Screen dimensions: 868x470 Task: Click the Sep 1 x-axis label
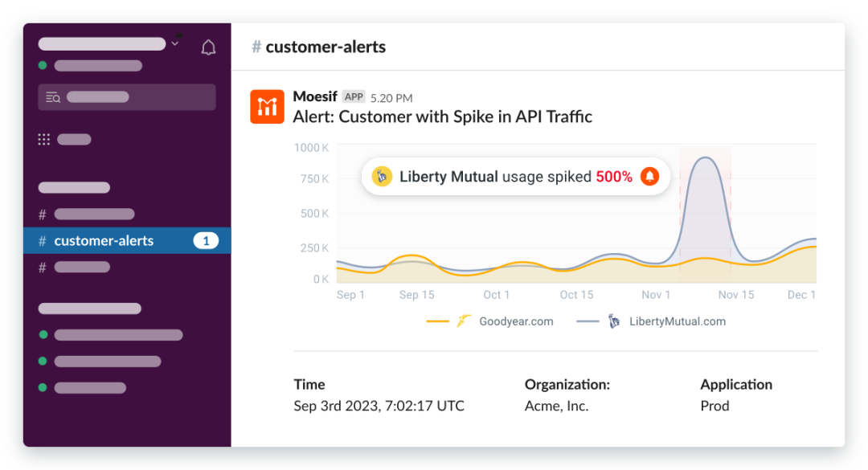coord(350,295)
